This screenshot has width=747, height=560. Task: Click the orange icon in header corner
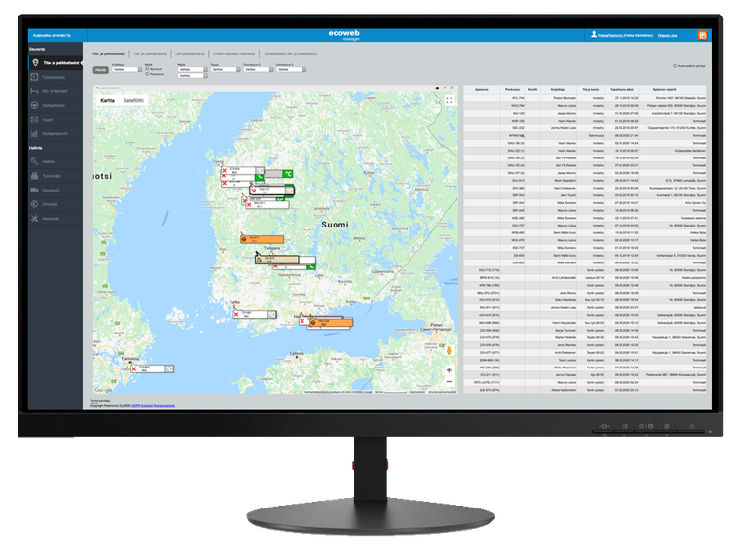[x=702, y=35]
